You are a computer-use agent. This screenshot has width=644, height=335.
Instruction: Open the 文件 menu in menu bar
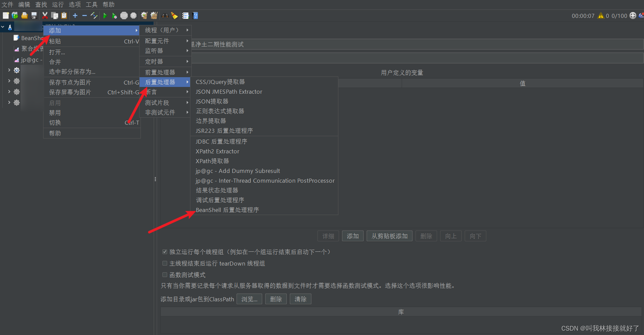7,4
